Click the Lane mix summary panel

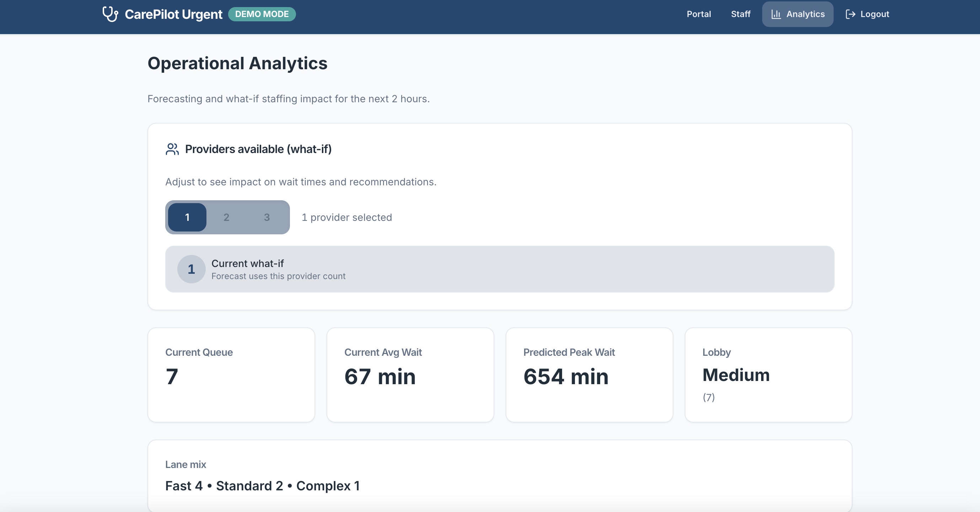[x=500, y=475]
